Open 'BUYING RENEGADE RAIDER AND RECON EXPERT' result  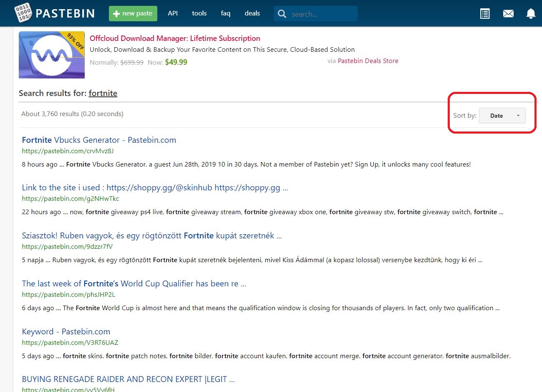[128, 379]
